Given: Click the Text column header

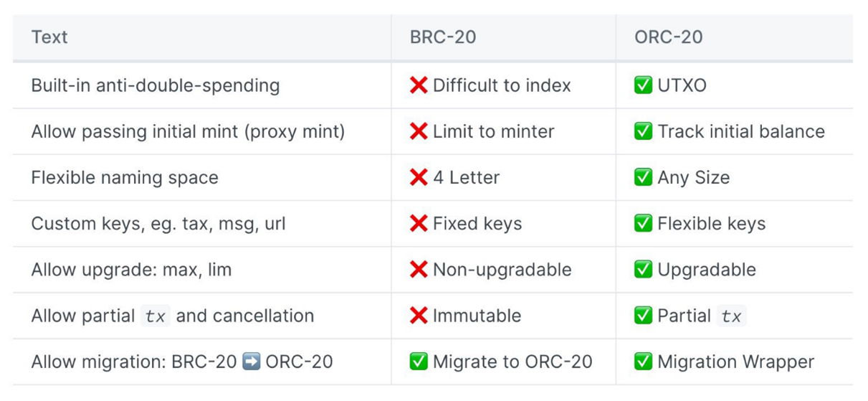Looking at the screenshot, I should 49,37.
